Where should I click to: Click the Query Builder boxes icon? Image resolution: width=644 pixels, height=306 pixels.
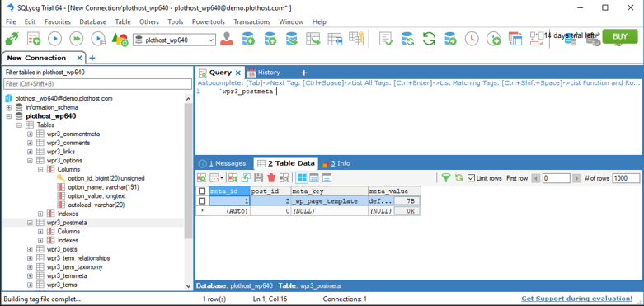point(537,39)
